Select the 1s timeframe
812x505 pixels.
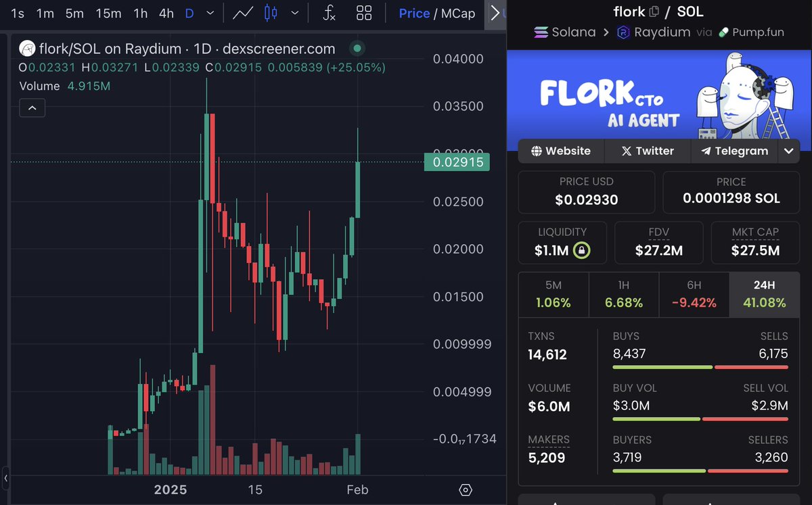18,13
